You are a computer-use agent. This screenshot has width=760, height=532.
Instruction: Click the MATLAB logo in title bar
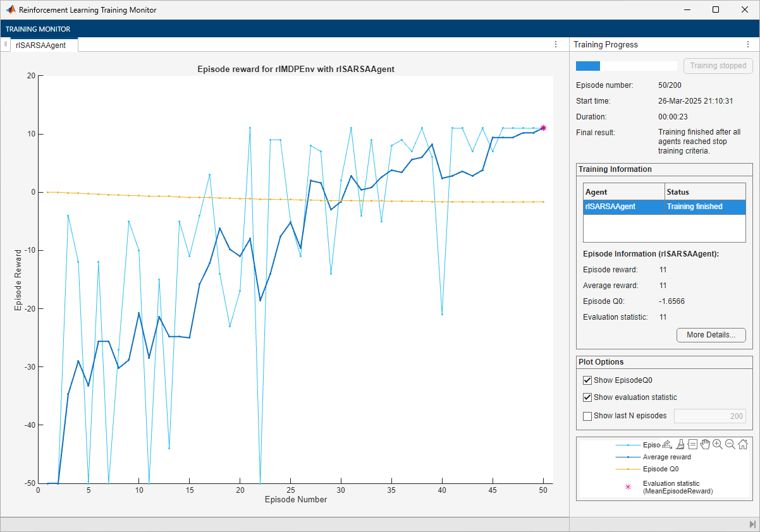(11, 10)
